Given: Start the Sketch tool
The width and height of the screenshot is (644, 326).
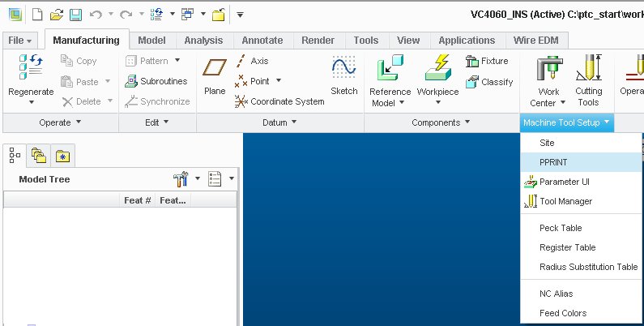Looking at the screenshot, I should click(343, 75).
